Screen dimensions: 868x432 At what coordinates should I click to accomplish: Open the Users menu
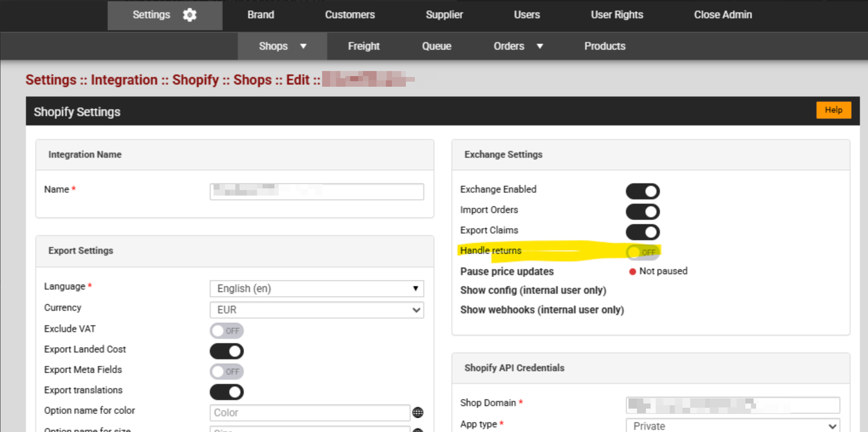tap(527, 15)
